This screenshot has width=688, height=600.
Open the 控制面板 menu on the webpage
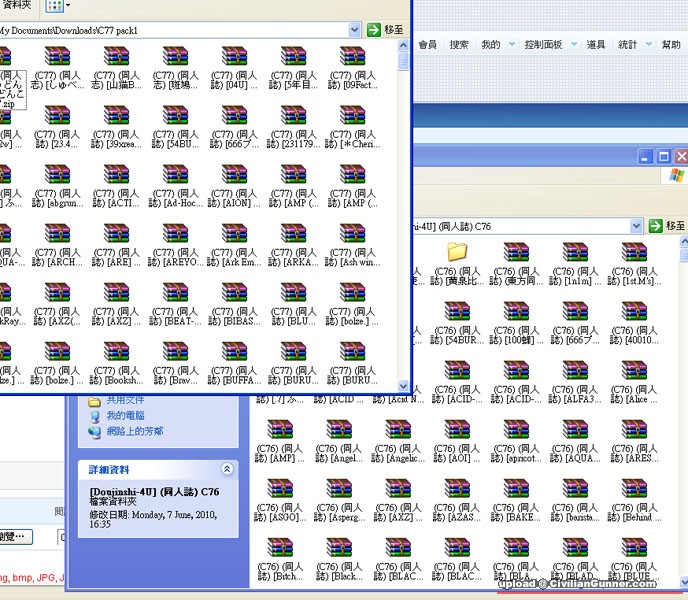coord(543,45)
